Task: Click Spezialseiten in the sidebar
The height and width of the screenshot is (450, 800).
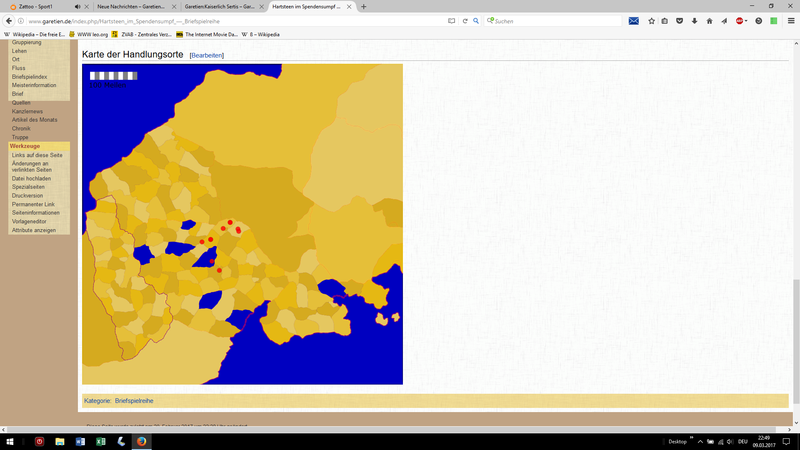Action: (x=28, y=187)
